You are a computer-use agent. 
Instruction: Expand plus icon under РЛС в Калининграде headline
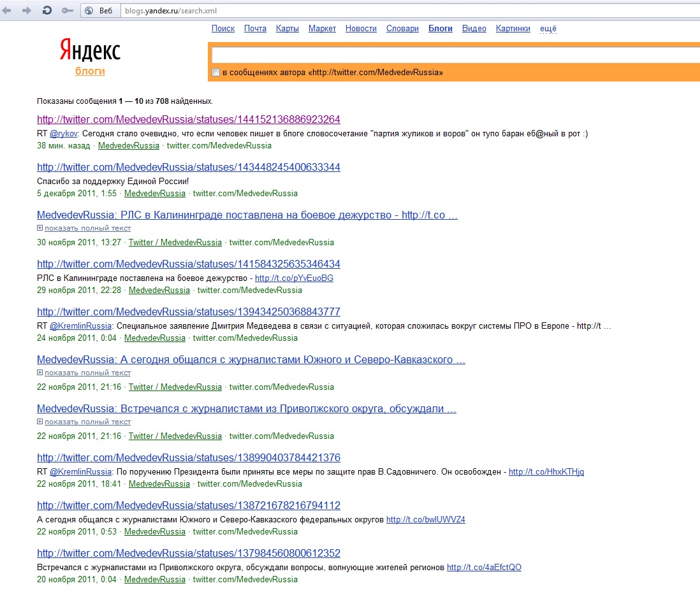pos(40,228)
